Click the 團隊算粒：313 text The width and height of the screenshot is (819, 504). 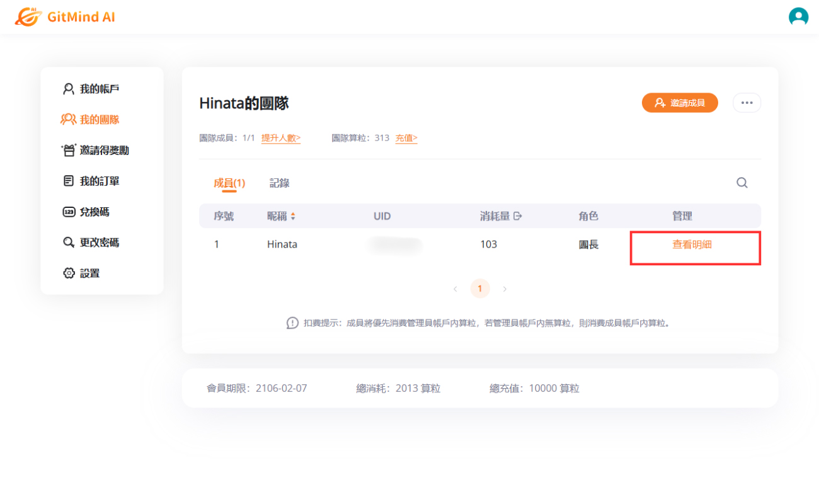pyautogui.click(x=360, y=138)
